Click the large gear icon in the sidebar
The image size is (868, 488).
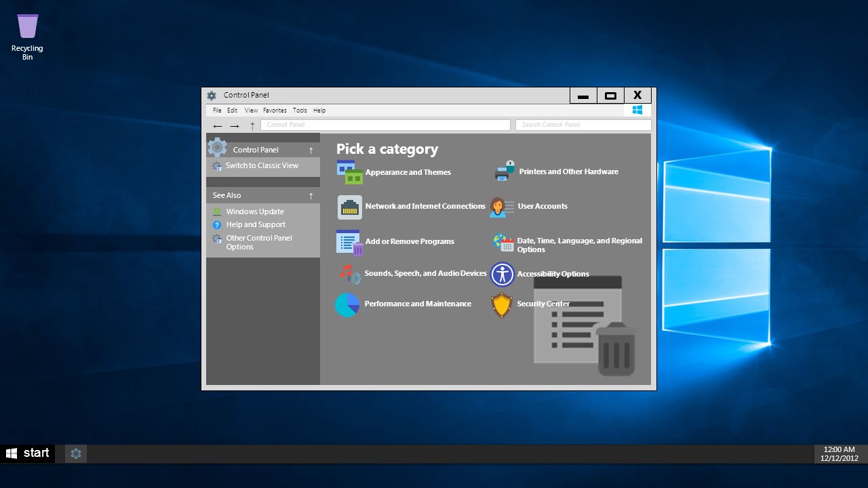click(x=217, y=147)
